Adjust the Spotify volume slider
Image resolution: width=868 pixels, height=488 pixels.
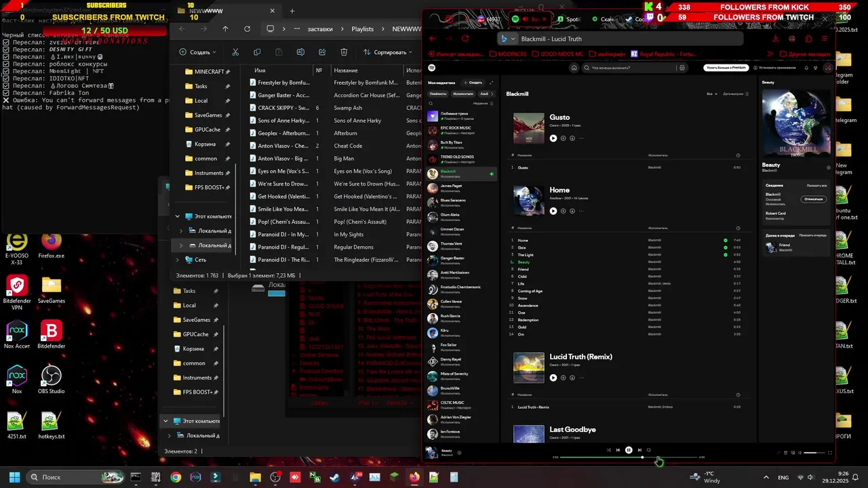pyautogui.click(x=814, y=453)
